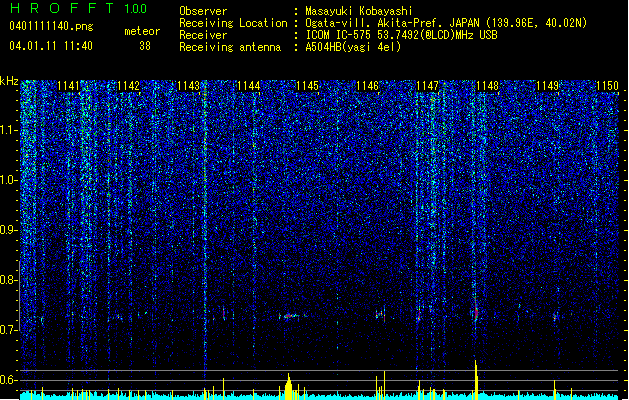The image size is (629, 400).
Task: Click the meteor count value 38
Action: click(x=145, y=46)
